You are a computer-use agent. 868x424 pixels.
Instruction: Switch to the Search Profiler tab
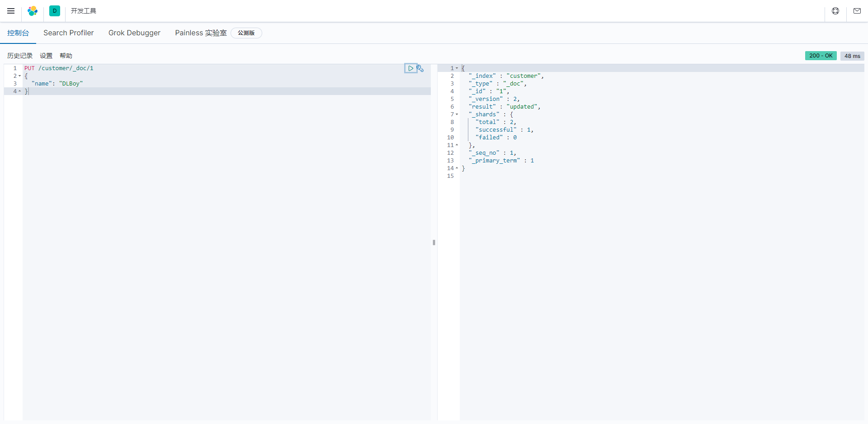point(68,33)
